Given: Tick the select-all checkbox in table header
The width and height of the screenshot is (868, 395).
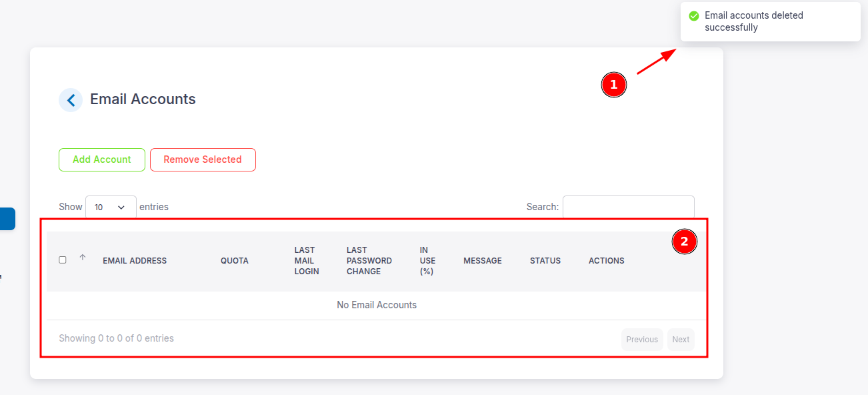Looking at the screenshot, I should click(x=63, y=260).
